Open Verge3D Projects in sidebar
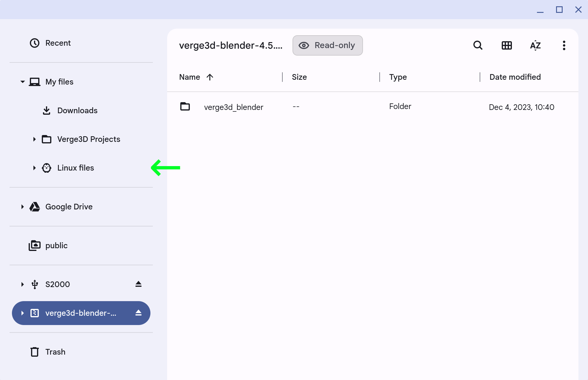Image resolution: width=588 pixels, height=380 pixels. [x=81, y=139]
